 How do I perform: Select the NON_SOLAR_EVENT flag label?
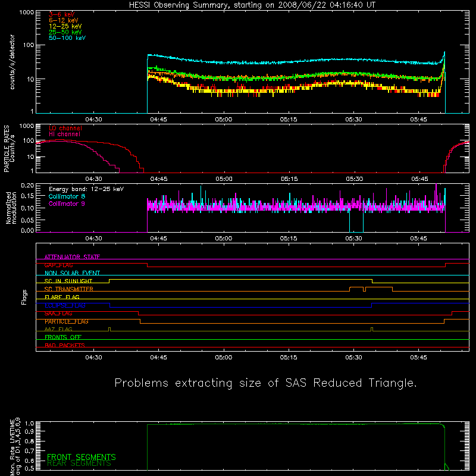72,273
